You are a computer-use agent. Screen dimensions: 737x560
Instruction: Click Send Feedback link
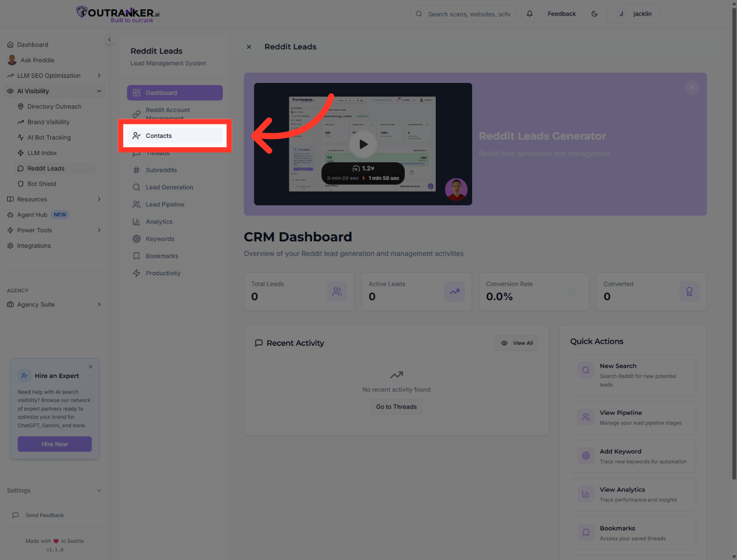click(x=45, y=515)
